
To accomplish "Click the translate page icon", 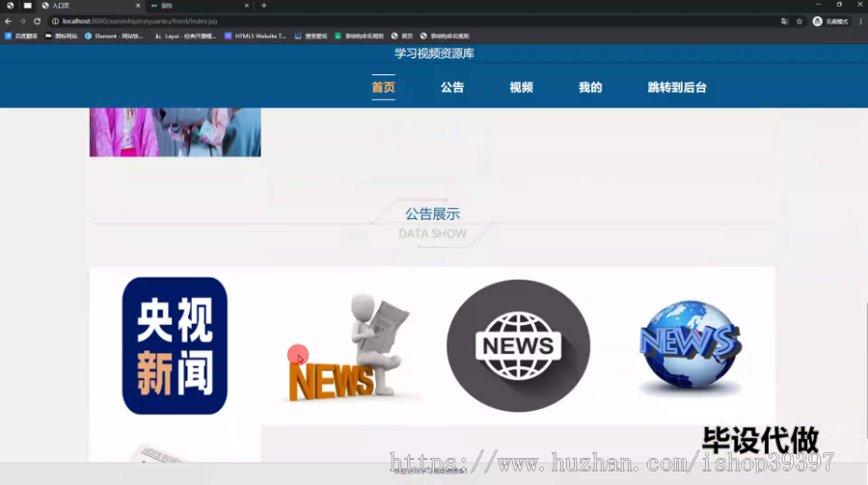I will coord(784,21).
